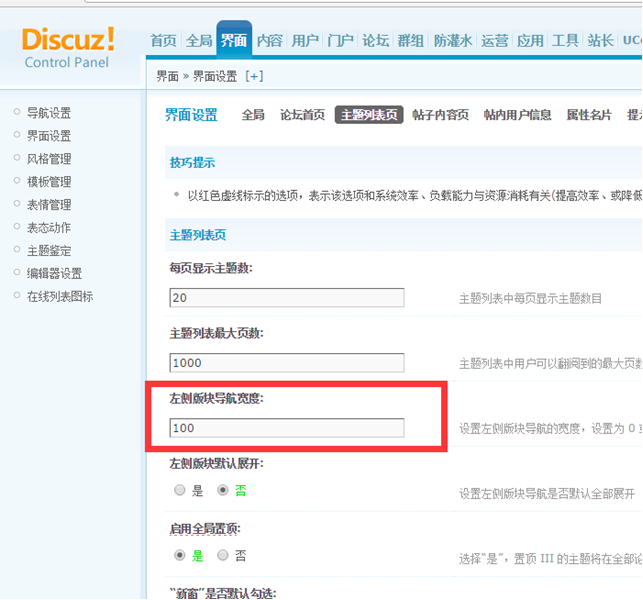Focus the 每页显示主题数 input field
Screen dimensions: 643x600
click(287, 297)
